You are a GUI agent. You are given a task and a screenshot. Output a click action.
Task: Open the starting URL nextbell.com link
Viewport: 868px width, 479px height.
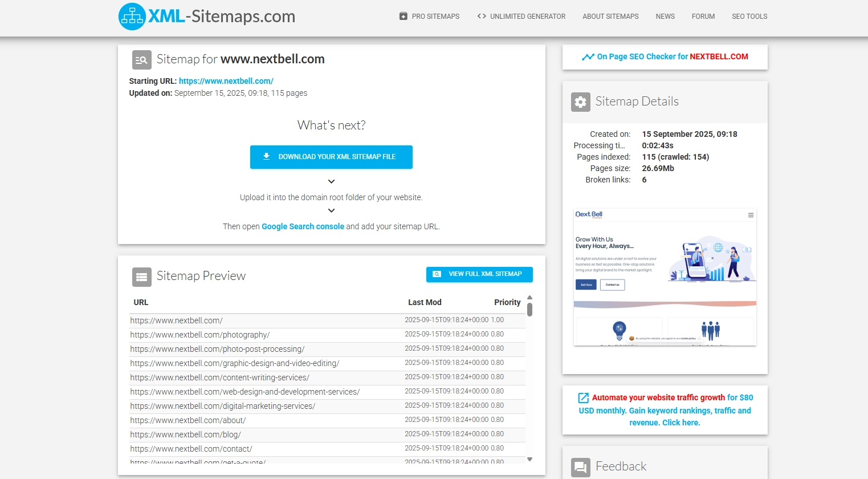pyautogui.click(x=226, y=81)
